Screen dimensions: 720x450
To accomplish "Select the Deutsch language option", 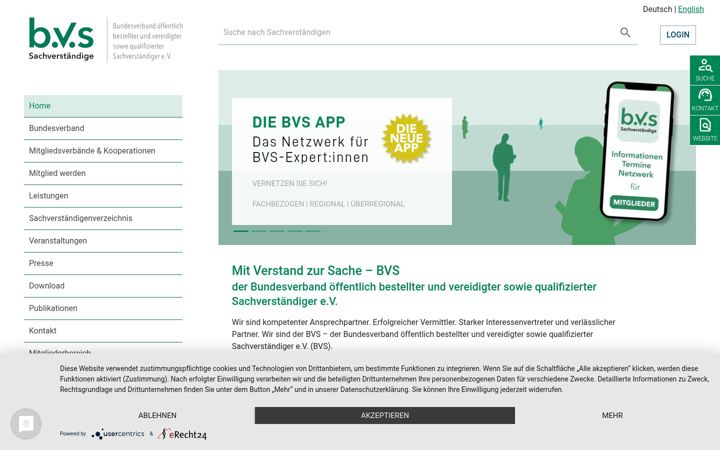I will coord(657,9).
